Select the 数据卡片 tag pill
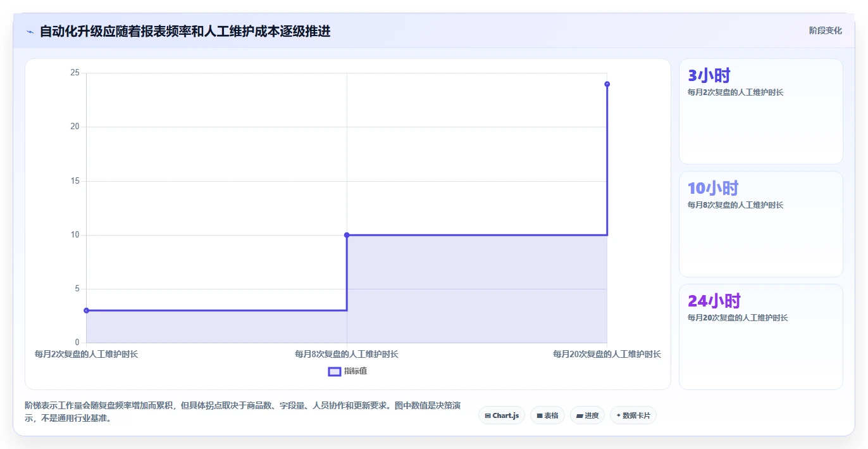The width and height of the screenshot is (868, 449). tap(633, 415)
